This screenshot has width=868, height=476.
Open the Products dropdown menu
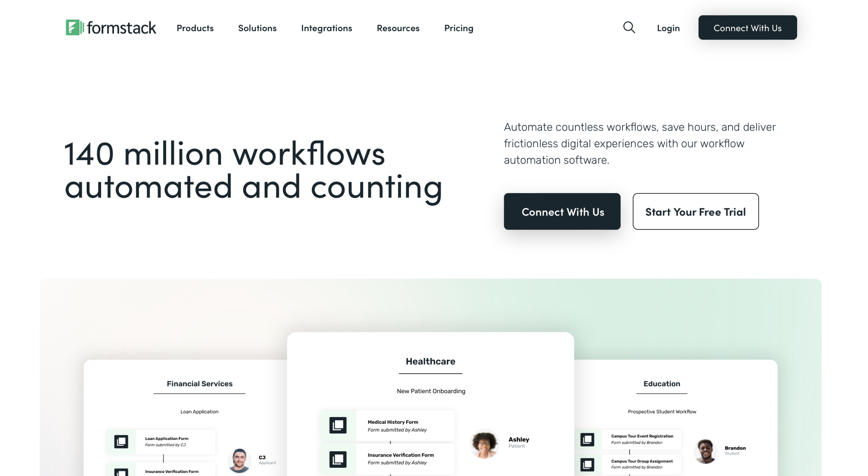point(196,27)
